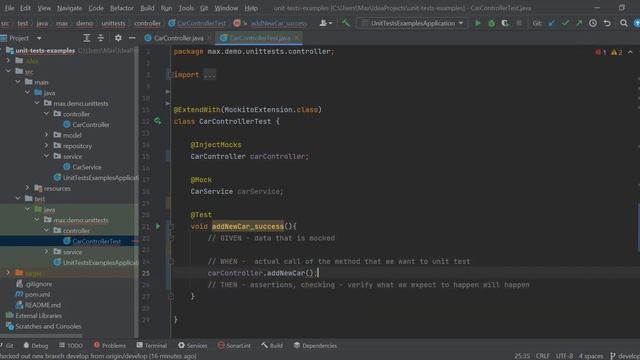Hide the Project tool window
Image resolution: width=640 pixels, height=360 pixels.
coord(132,38)
